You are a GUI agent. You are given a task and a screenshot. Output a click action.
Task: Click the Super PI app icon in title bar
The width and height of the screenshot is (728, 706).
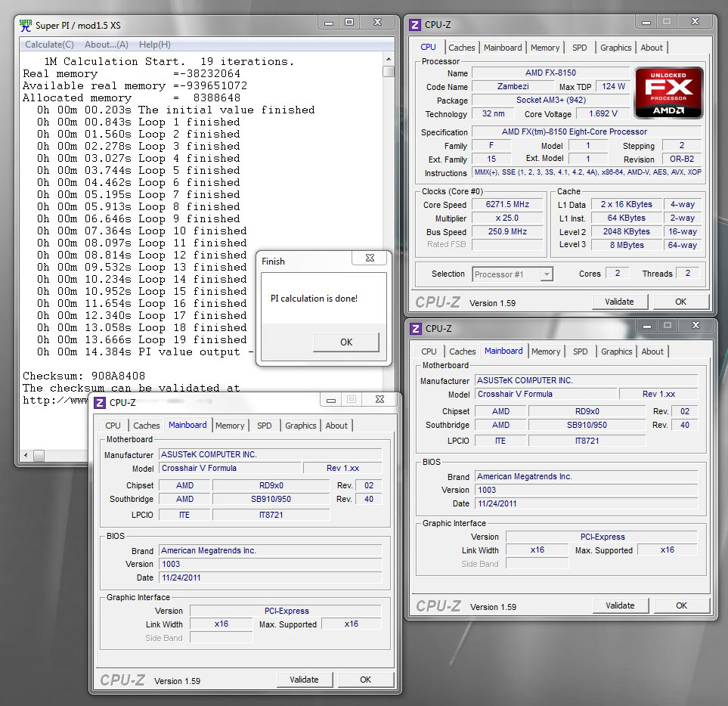pos(26,25)
